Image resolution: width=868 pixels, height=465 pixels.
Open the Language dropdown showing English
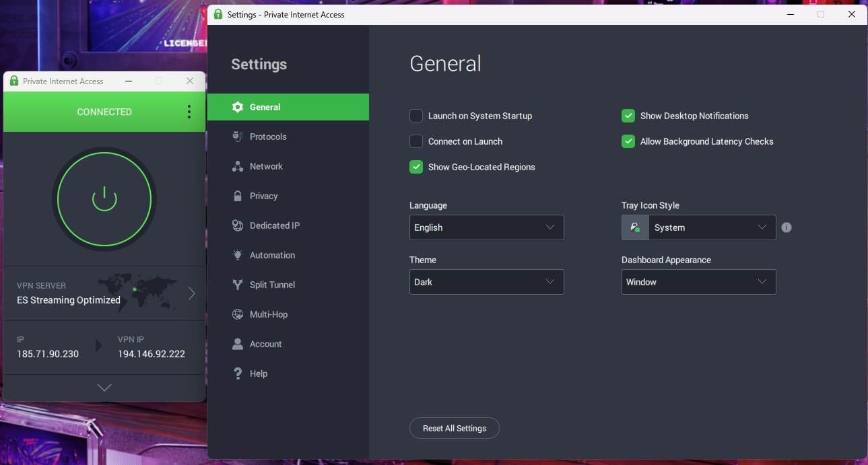(x=486, y=227)
